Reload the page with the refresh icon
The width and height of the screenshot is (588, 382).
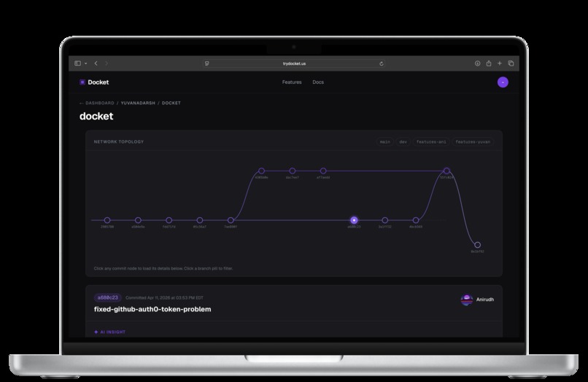click(x=382, y=63)
